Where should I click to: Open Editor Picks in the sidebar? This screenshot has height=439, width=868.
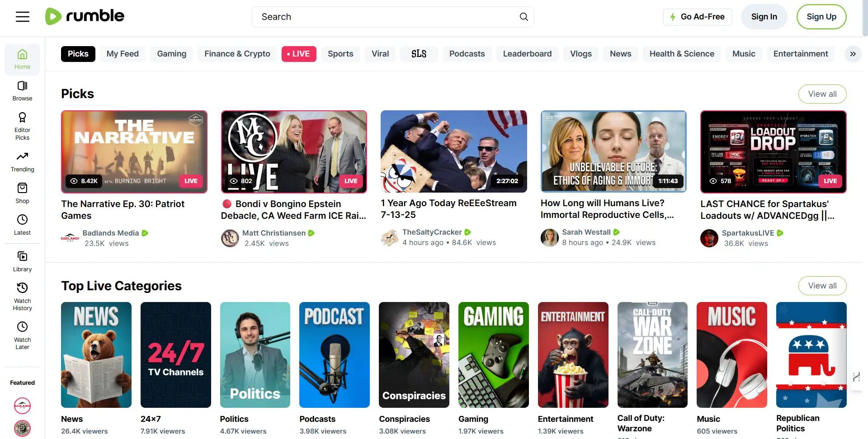22,126
